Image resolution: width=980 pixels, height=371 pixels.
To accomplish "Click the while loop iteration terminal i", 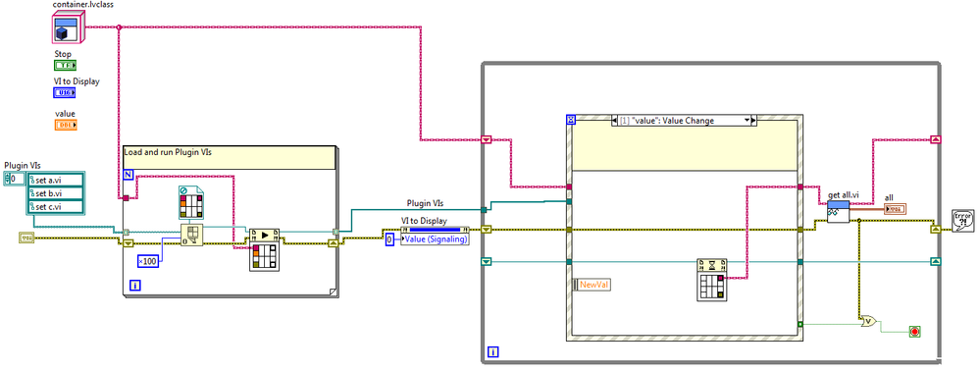I will coord(492,352).
